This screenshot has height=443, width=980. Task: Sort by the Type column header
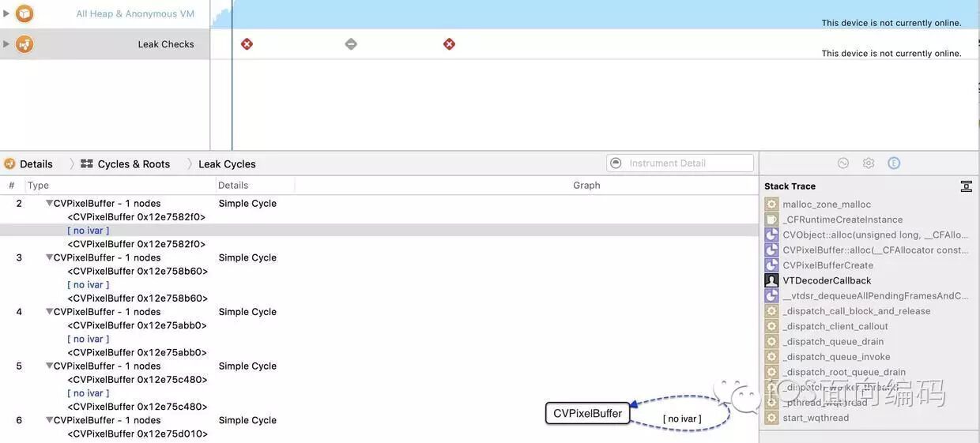point(38,186)
